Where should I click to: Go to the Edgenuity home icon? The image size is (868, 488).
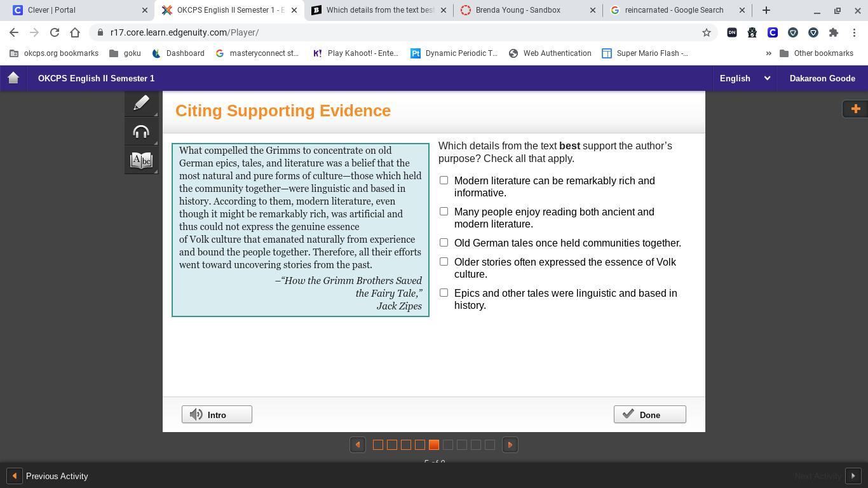click(x=13, y=78)
